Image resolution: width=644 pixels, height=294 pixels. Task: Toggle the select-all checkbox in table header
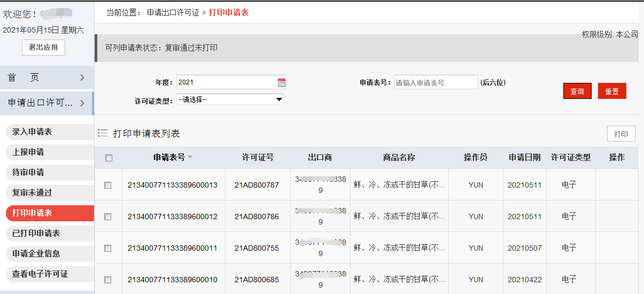(109, 158)
